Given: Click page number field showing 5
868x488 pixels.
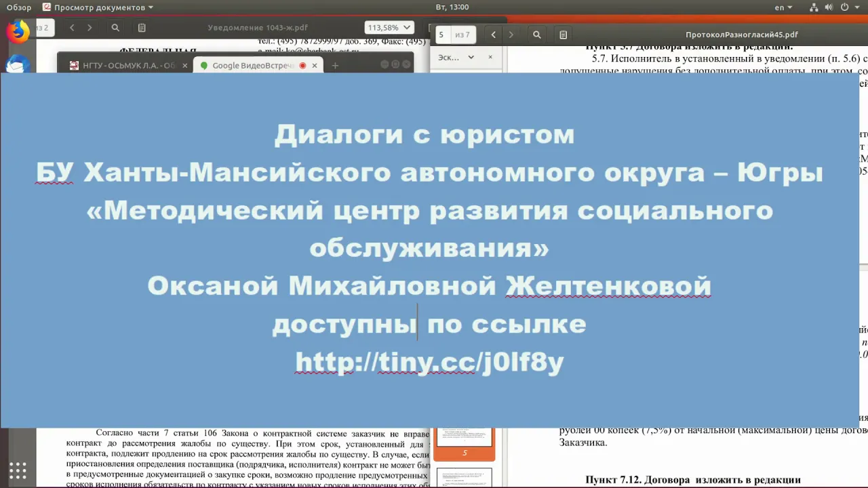Looking at the screenshot, I should coord(441,35).
